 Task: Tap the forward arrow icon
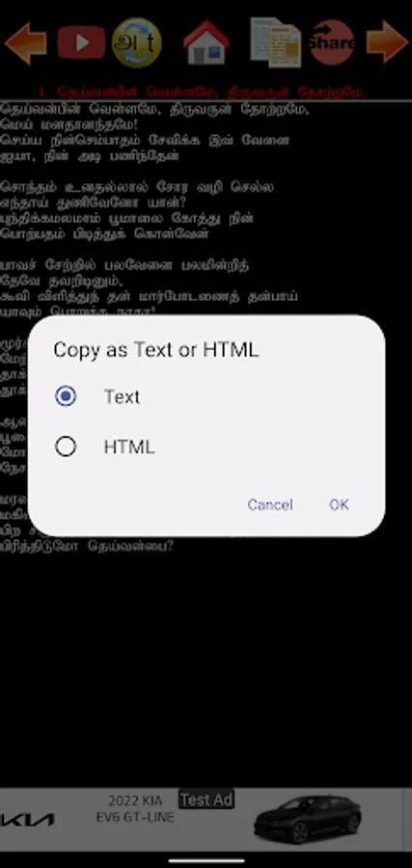coord(387,42)
